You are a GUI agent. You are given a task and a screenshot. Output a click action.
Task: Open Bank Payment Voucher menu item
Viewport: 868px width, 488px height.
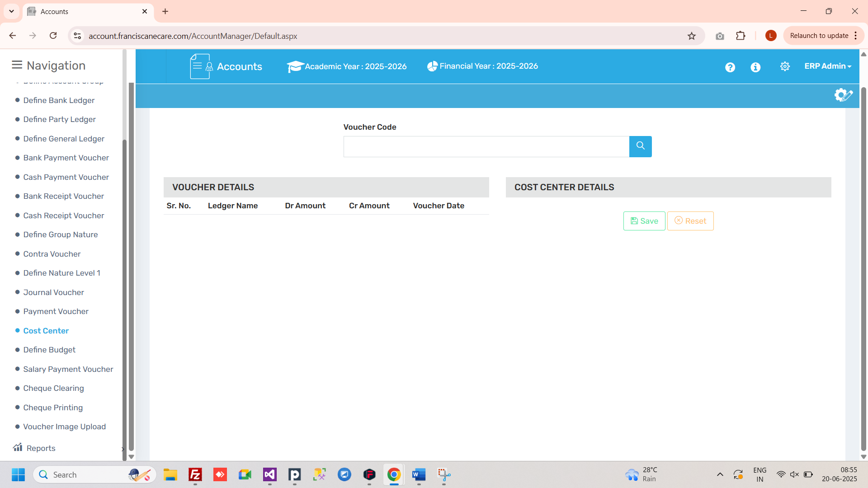click(x=66, y=158)
